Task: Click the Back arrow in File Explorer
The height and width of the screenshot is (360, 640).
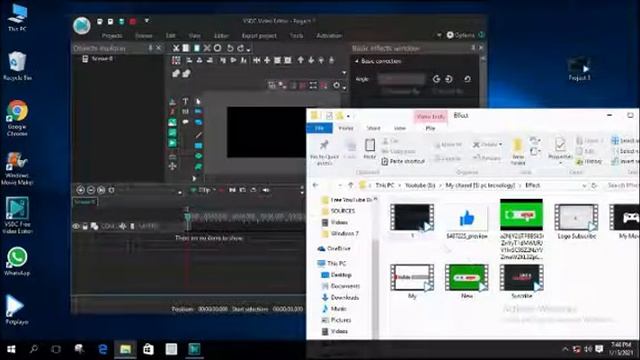Action: click(x=316, y=185)
